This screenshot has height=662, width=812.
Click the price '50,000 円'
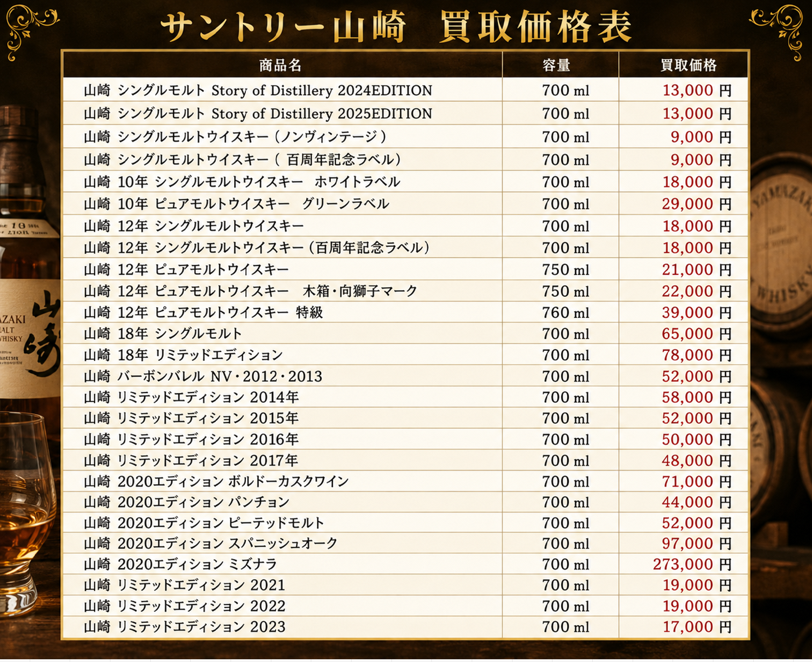(697, 440)
